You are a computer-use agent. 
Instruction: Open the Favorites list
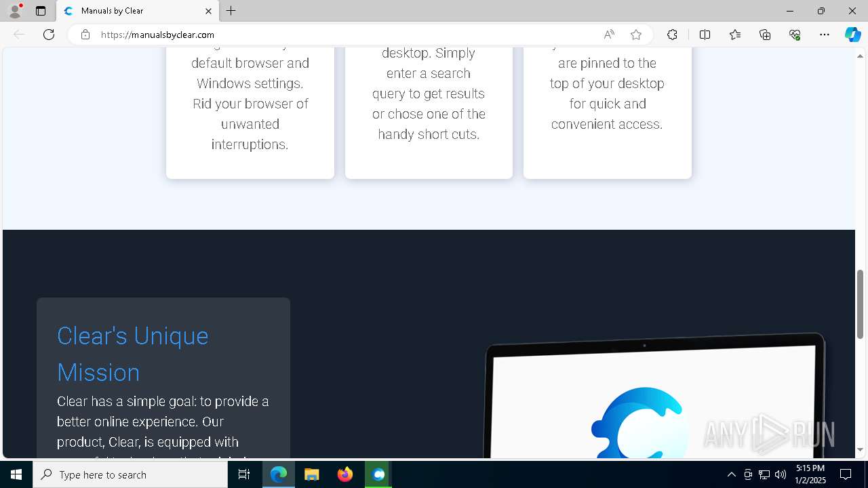(x=735, y=35)
